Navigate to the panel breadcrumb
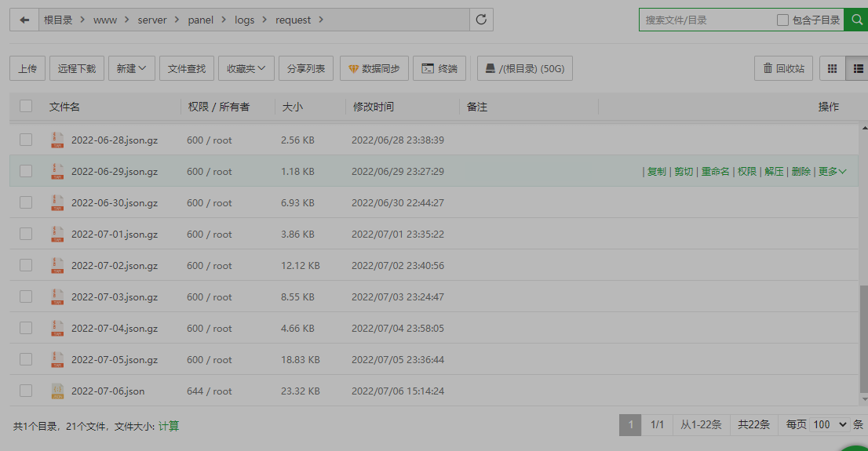868x451 pixels. pyautogui.click(x=200, y=20)
